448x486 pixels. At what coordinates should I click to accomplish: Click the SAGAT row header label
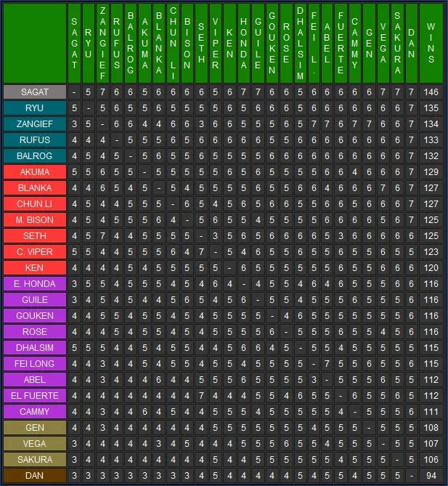coord(35,92)
